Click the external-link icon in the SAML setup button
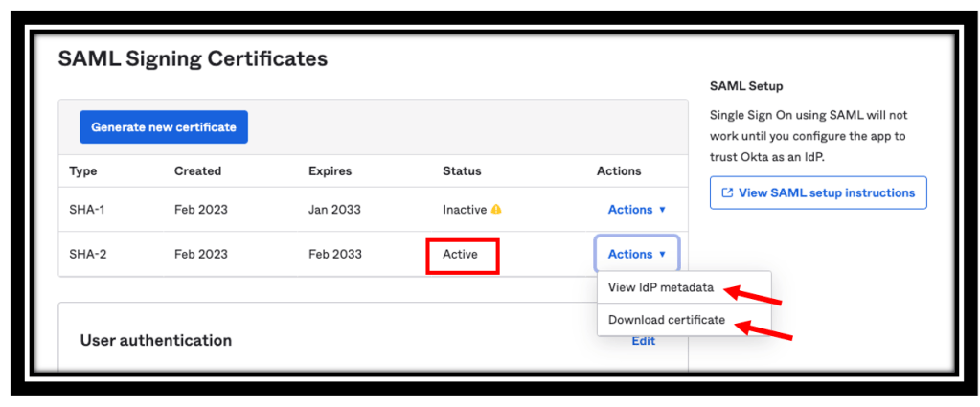980x407 pixels. [727, 192]
